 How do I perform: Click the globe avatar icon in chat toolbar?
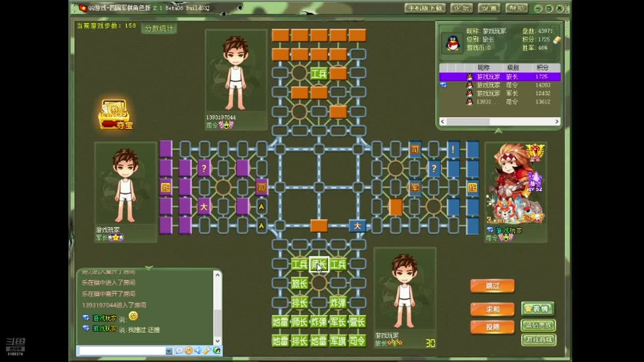[x=216, y=350]
